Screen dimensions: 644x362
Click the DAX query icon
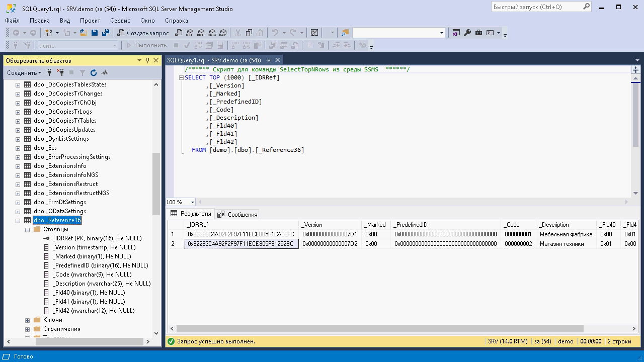(222, 33)
